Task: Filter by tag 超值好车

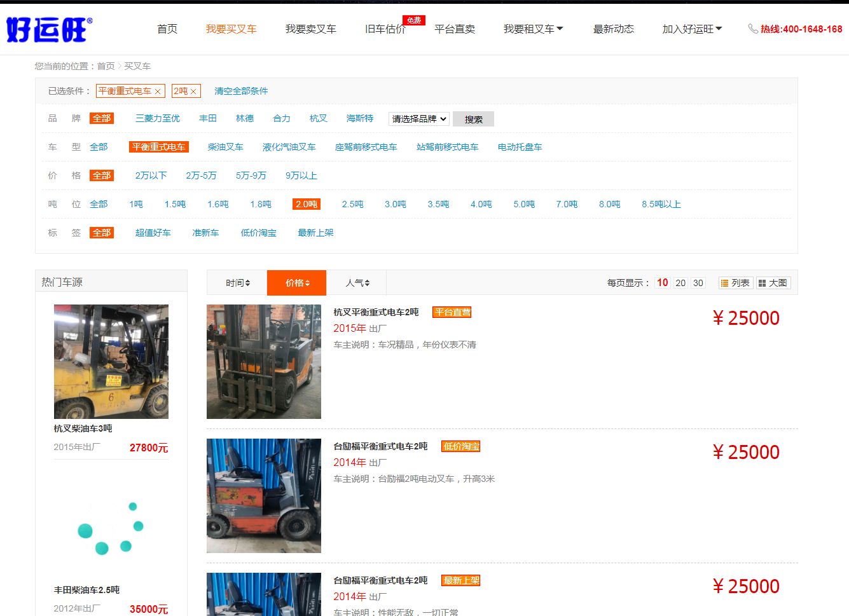Action: click(x=153, y=233)
